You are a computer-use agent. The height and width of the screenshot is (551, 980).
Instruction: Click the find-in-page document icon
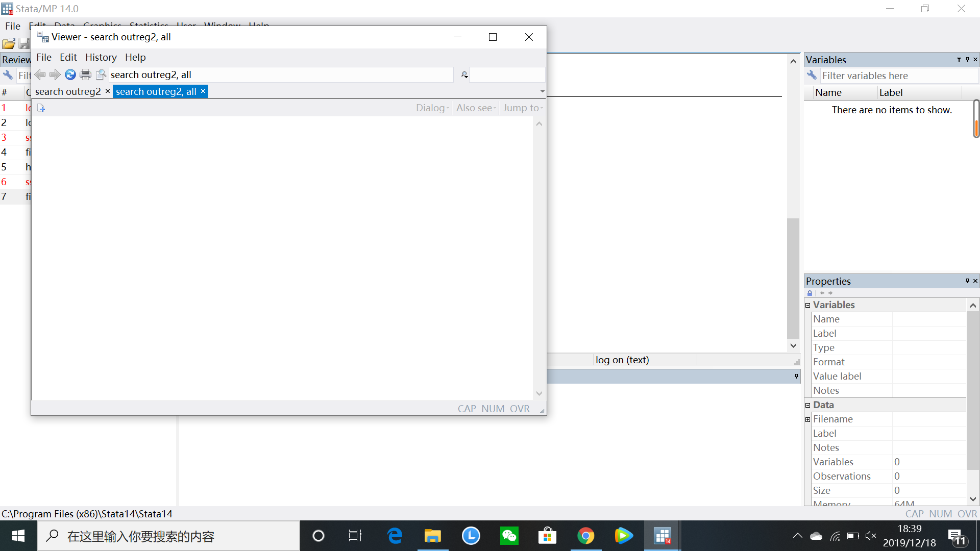(101, 75)
